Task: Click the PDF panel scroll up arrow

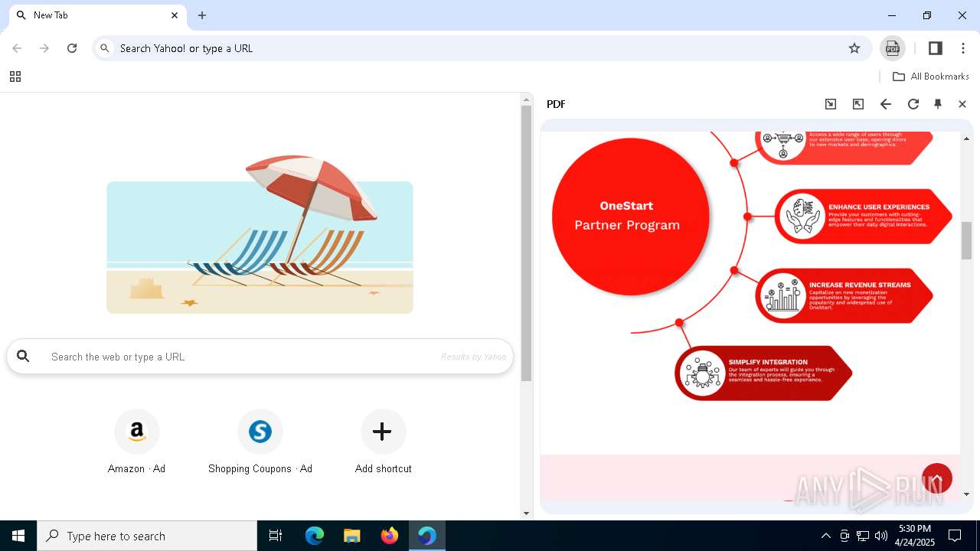Action: (966, 139)
